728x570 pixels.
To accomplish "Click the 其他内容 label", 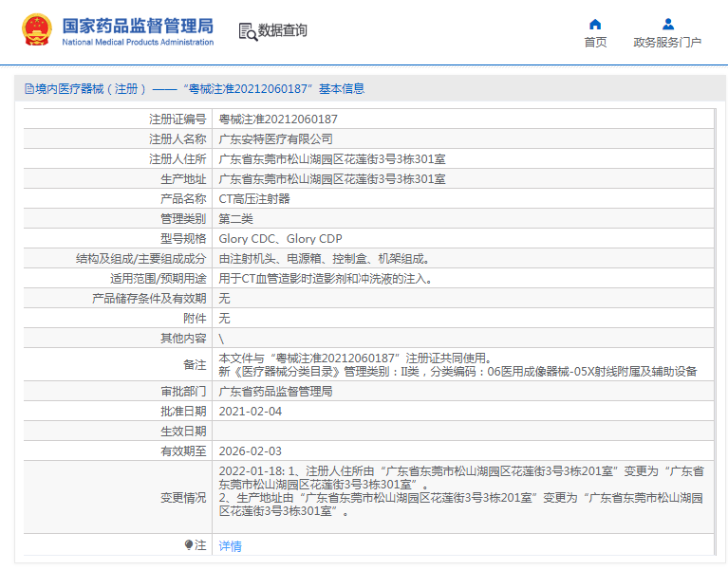I will (x=183, y=339).
